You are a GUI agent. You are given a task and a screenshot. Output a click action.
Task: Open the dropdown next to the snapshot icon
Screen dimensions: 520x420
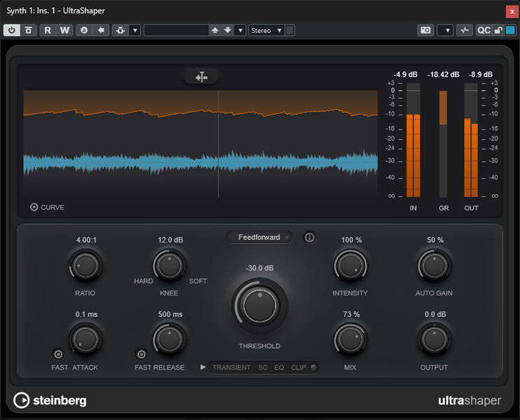tap(445, 30)
